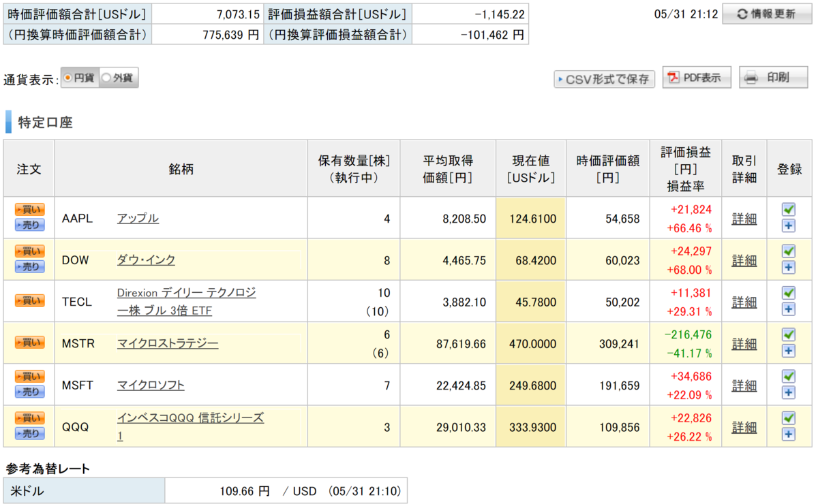This screenshot has width=818, height=504.
Task: Select the 外貨 currency radio option
Action: [x=119, y=78]
